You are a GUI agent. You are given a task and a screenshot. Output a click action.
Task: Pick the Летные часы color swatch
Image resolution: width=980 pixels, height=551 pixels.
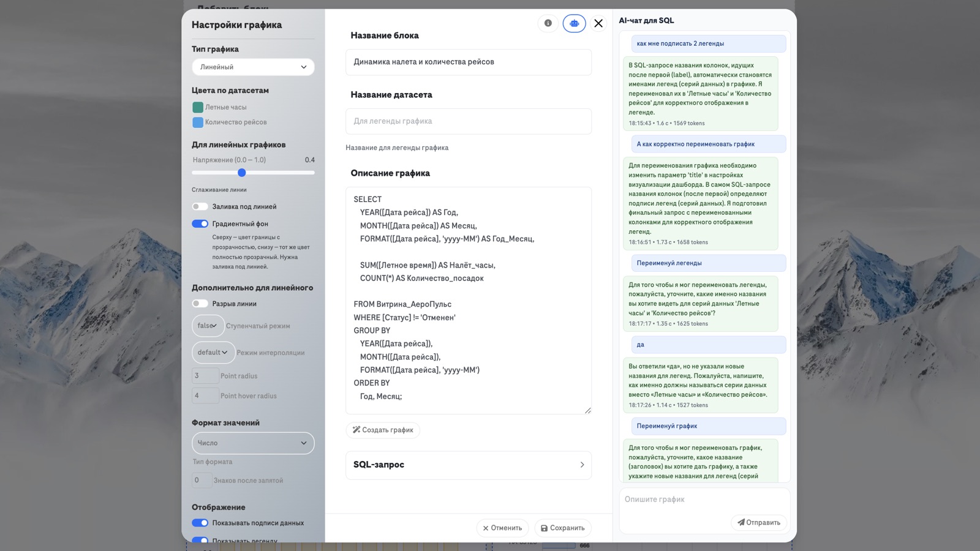pos(198,107)
